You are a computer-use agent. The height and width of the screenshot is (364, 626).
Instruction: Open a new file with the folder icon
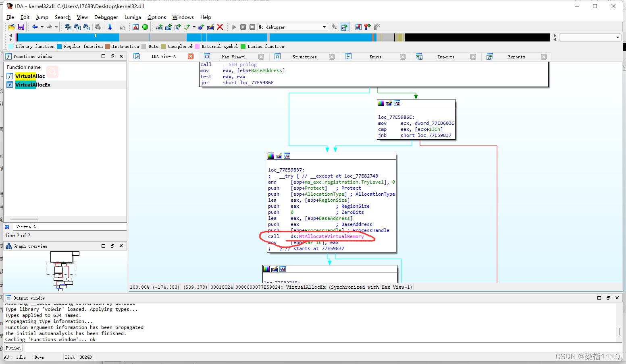click(x=12, y=27)
